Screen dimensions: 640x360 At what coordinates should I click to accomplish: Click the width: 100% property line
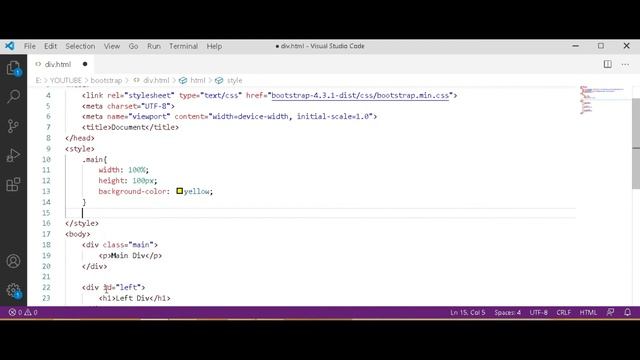click(124, 170)
